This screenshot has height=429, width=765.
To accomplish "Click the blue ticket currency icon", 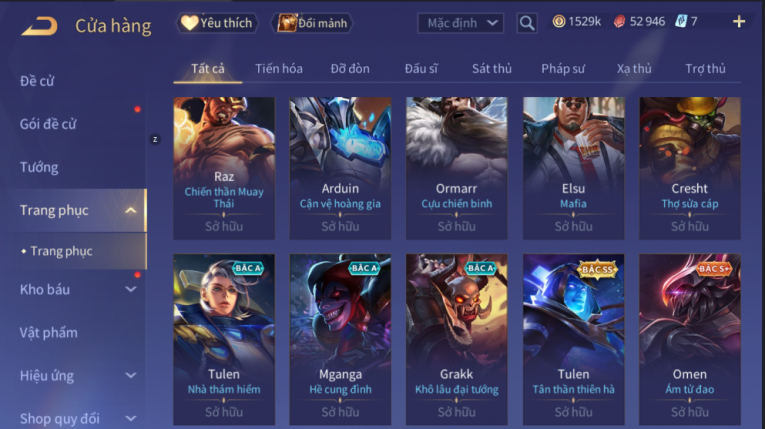I will point(681,21).
